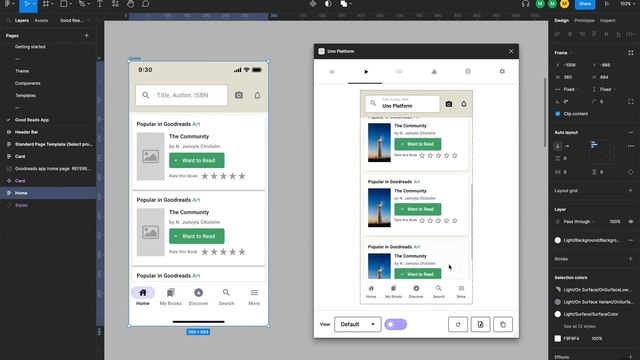Switch to the Inspect tab
This screenshot has height=360, width=640.
607,20
